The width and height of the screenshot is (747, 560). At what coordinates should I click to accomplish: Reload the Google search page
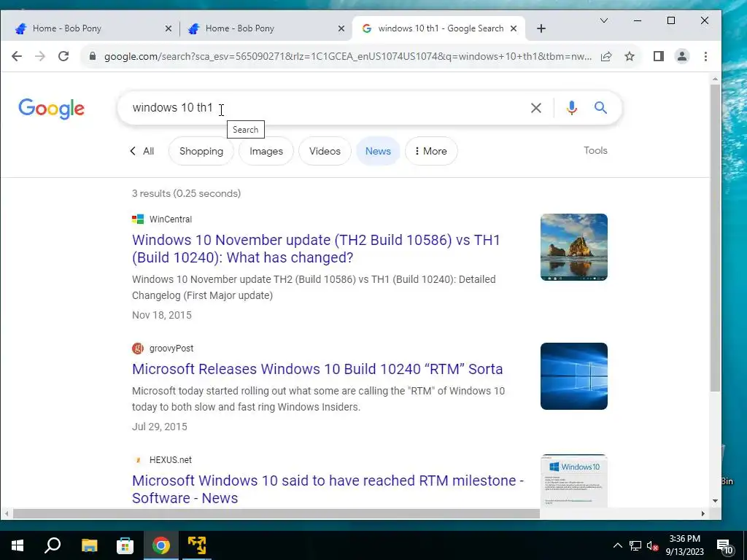[x=63, y=56]
